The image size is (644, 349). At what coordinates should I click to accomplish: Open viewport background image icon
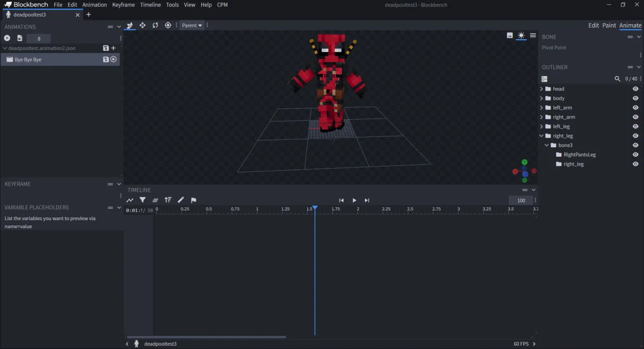point(510,35)
